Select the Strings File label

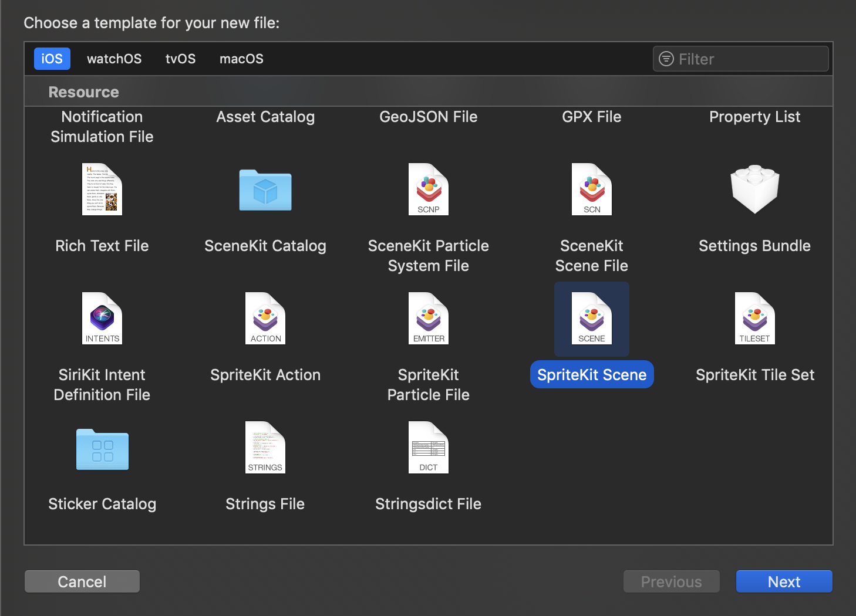265,504
